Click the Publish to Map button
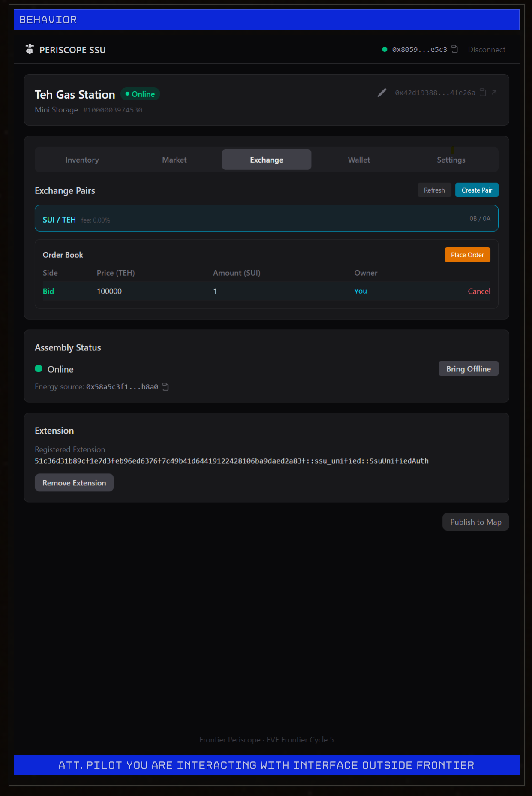The image size is (532, 796). [x=476, y=522]
